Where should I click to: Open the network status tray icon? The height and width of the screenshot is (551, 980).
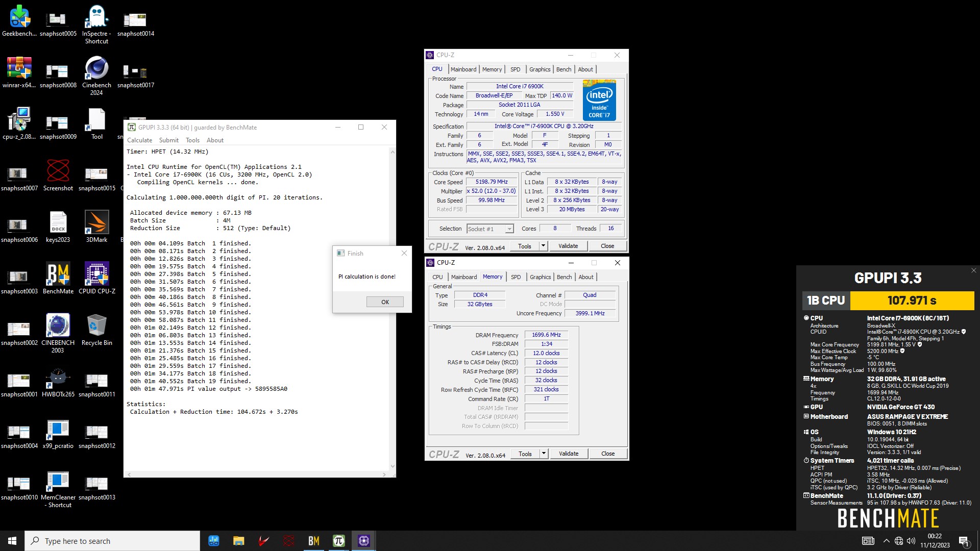tap(899, 541)
